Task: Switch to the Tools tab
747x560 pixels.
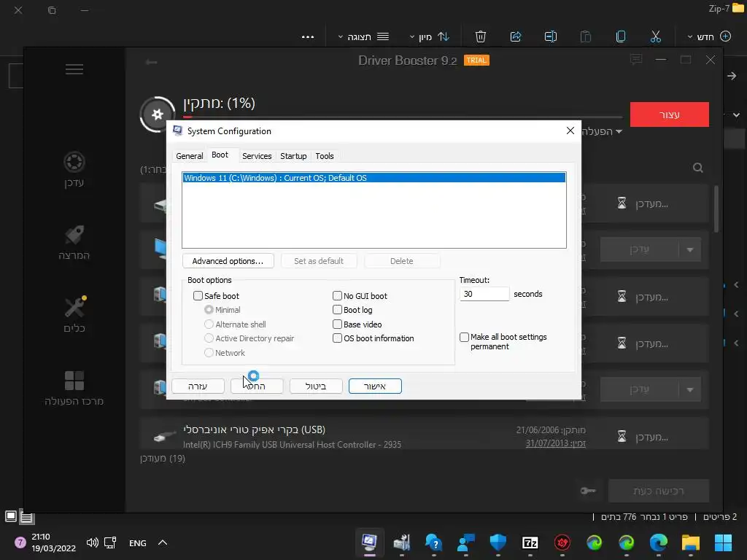Action: (325, 156)
